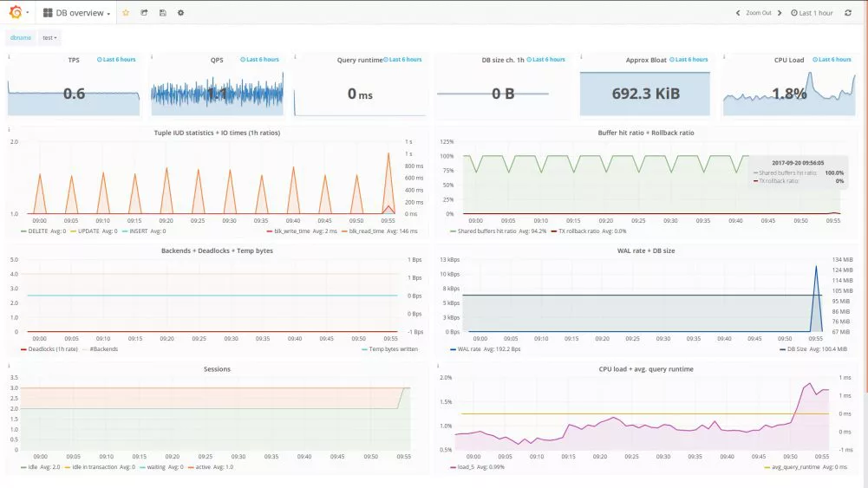Open color picker for 'WAL rate' legend swatch
The width and height of the screenshot is (868, 488).
pyautogui.click(x=453, y=349)
